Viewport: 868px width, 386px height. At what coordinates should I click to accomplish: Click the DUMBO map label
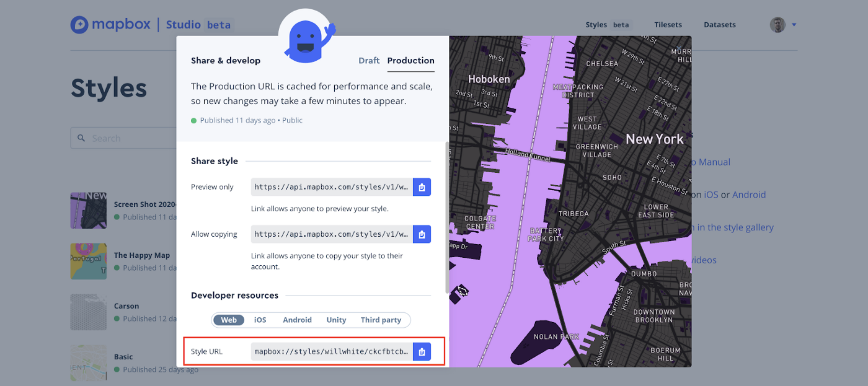pyautogui.click(x=644, y=274)
